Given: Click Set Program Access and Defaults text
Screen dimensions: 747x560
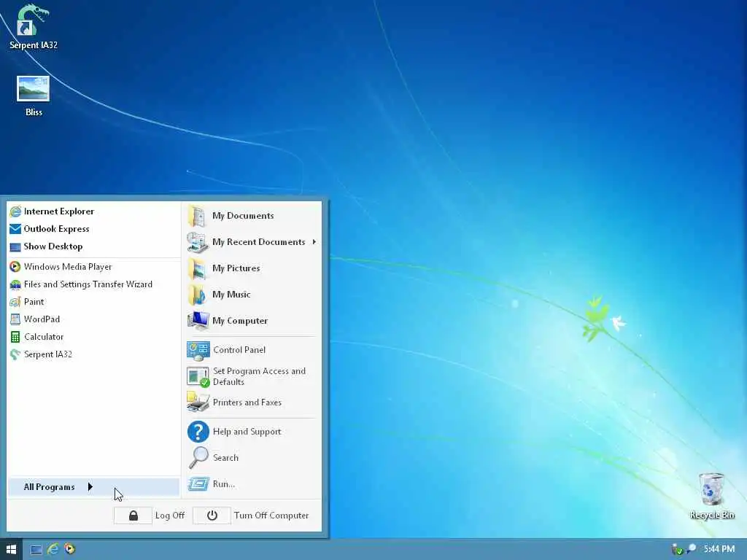Looking at the screenshot, I should [x=259, y=377].
